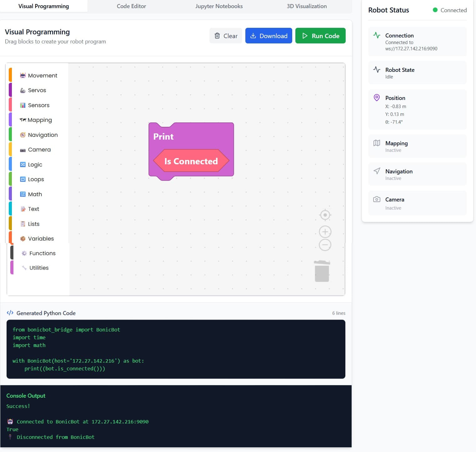Screen dimensions: 476x452
Task: Zoom out on the block workspace
Action: click(325, 245)
